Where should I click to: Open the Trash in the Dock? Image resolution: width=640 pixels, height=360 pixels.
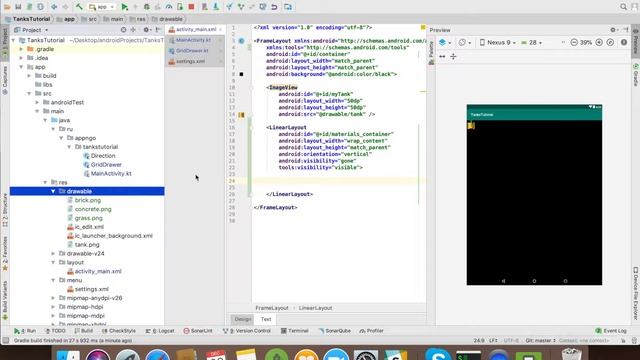pos(571,355)
